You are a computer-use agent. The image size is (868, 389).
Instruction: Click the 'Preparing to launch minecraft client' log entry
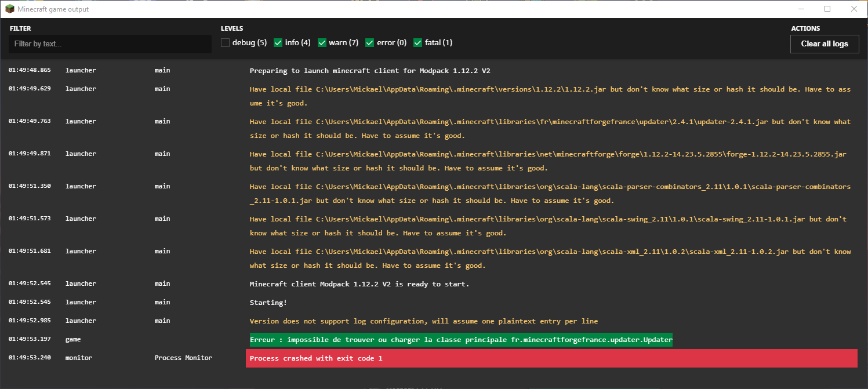(x=370, y=71)
